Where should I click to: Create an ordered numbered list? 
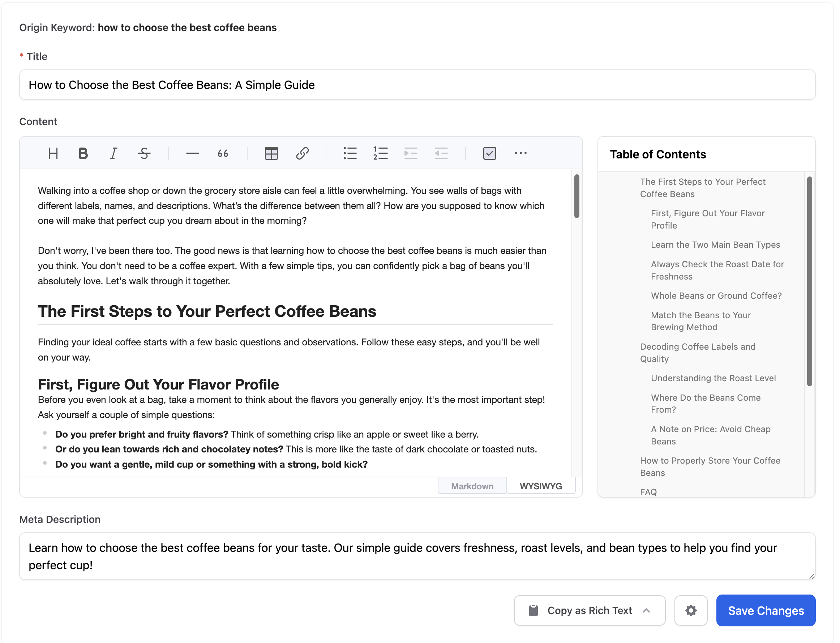380,153
